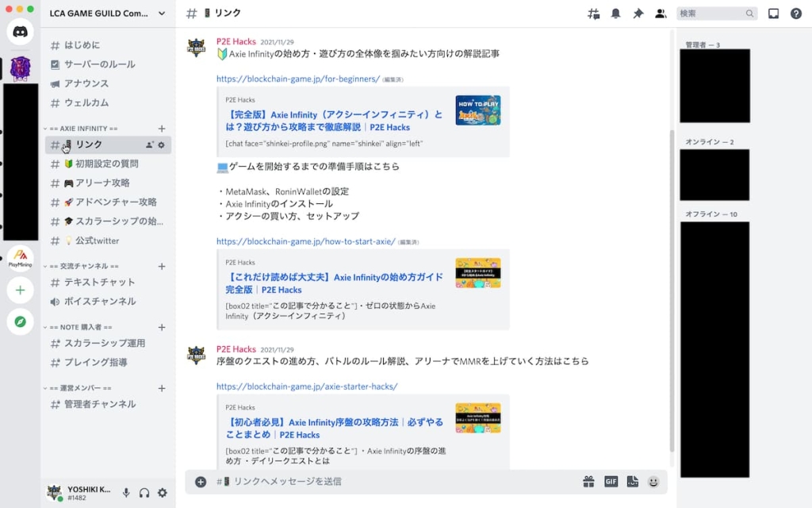The height and width of the screenshot is (508, 812).
Task: Open Explore Public Servers compass icon
Action: pyautogui.click(x=21, y=321)
